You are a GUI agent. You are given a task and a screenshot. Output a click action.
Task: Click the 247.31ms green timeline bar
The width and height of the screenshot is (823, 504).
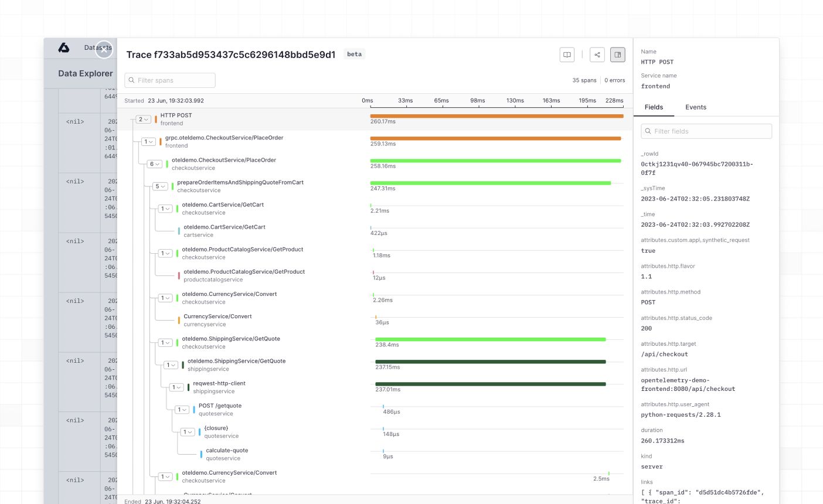(491, 183)
